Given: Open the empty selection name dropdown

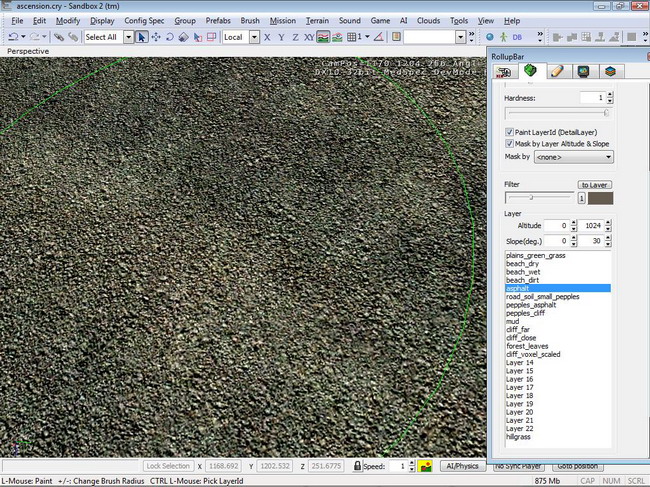Looking at the screenshot, I should (x=460, y=37).
